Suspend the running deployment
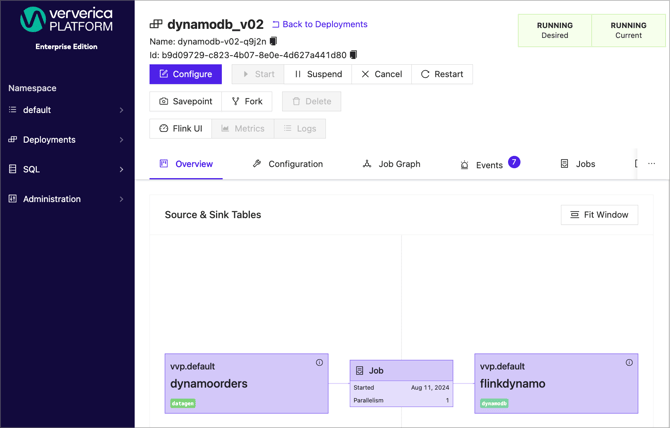670x428 pixels. pyautogui.click(x=318, y=74)
